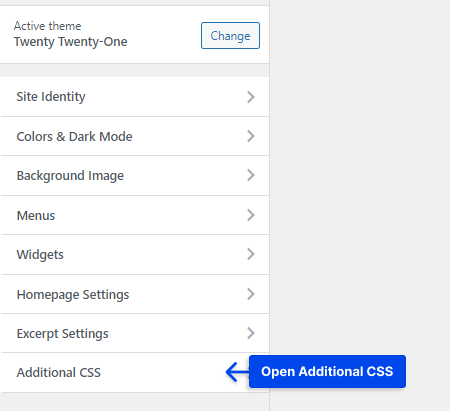Click the blue arrow pointing to Additional CSS
This screenshot has height=411, width=450.
click(237, 372)
